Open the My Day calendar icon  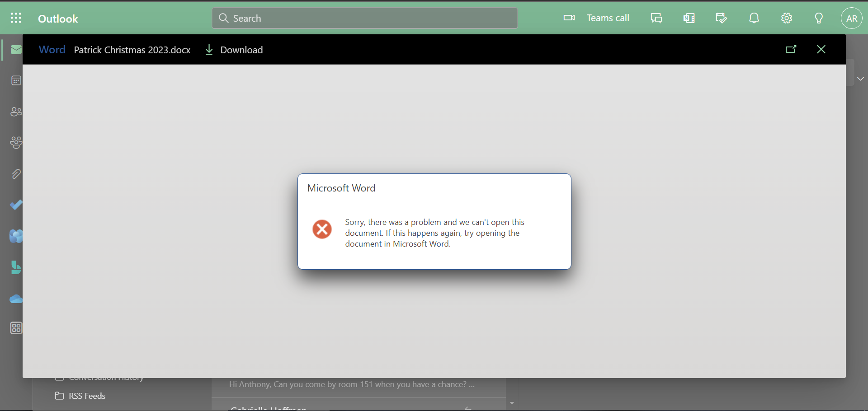[x=721, y=18]
